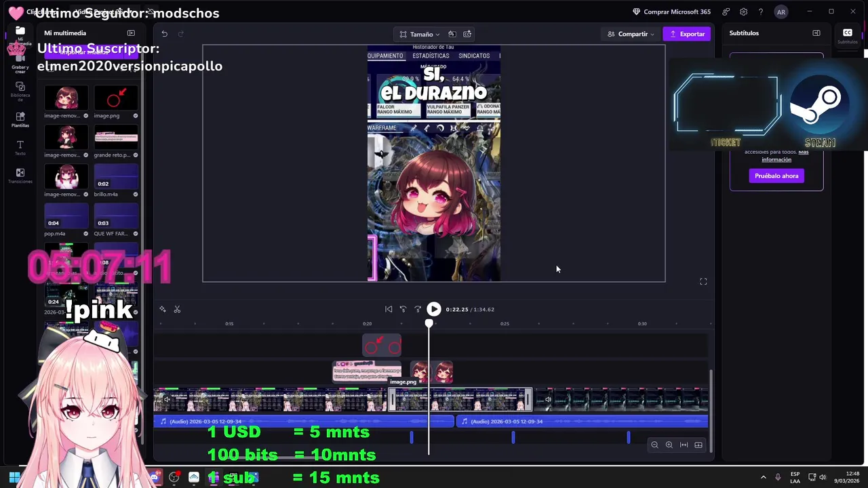Enter fullscreen preview mode

pyautogui.click(x=703, y=281)
